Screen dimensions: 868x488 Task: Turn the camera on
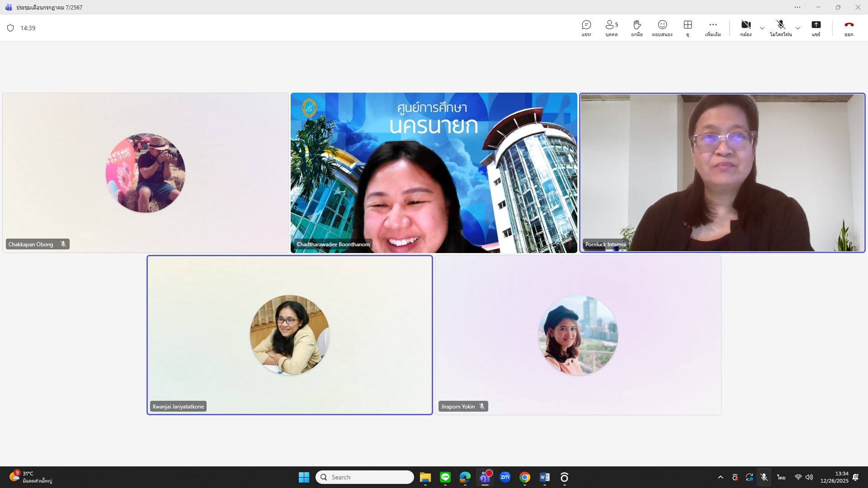(x=745, y=28)
